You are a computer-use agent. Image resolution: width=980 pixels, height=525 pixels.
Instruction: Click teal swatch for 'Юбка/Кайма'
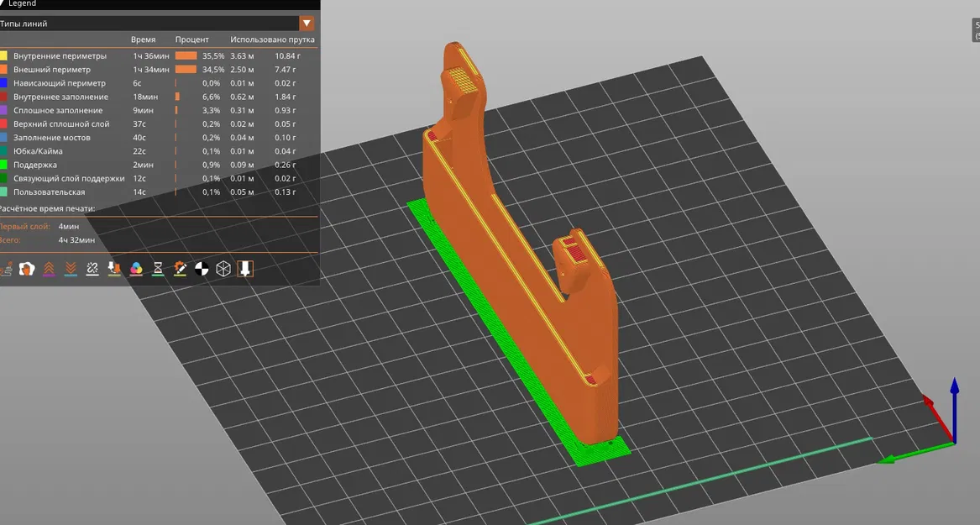tap(3, 151)
